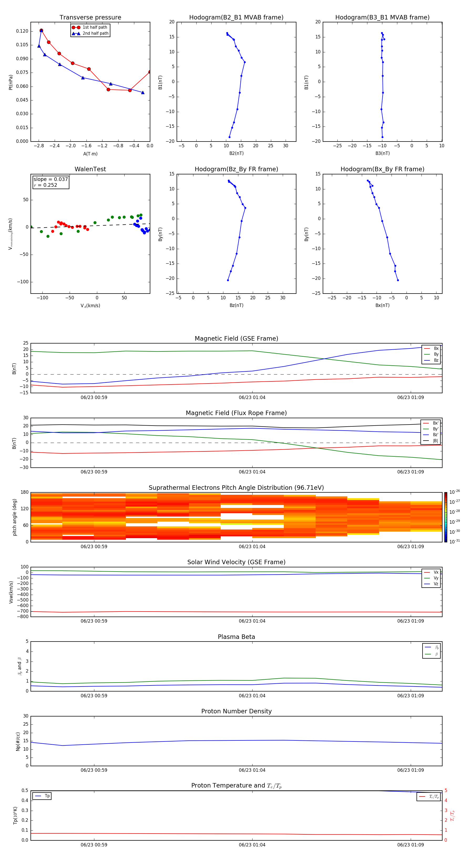The height and width of the screenshot is (868, 473).
Task: Click 'B3(nT)' x-axis label
Action: tap(382, 153)
